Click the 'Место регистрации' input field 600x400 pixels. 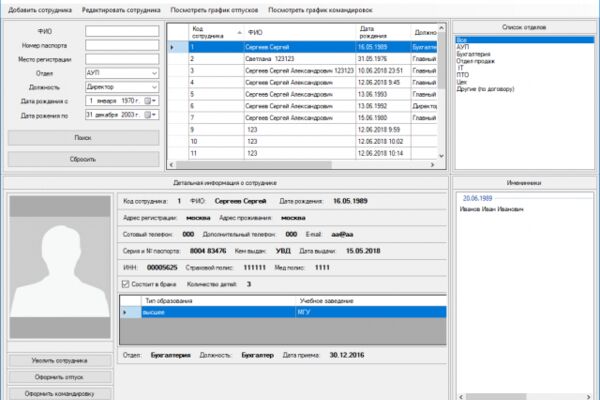[x=122, y=59]
